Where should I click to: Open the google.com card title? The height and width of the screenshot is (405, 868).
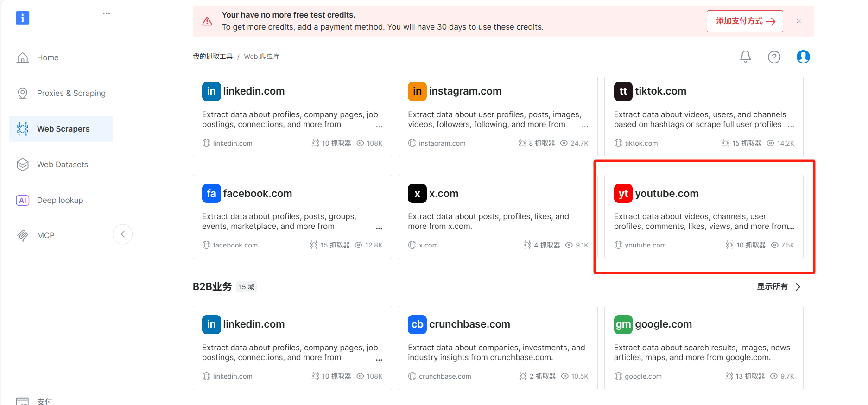(663, 324)
